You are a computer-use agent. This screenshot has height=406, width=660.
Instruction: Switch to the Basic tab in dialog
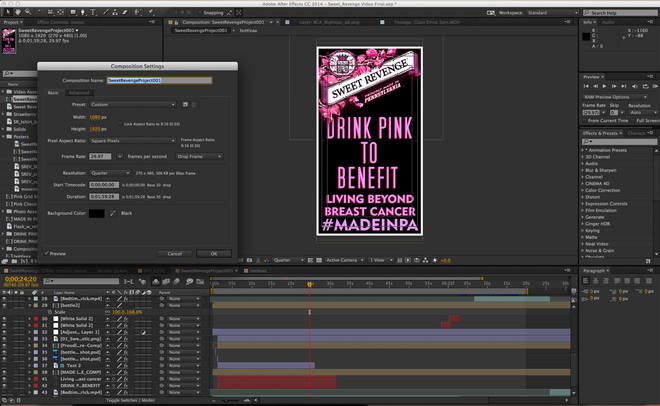(x=53, y=93)
